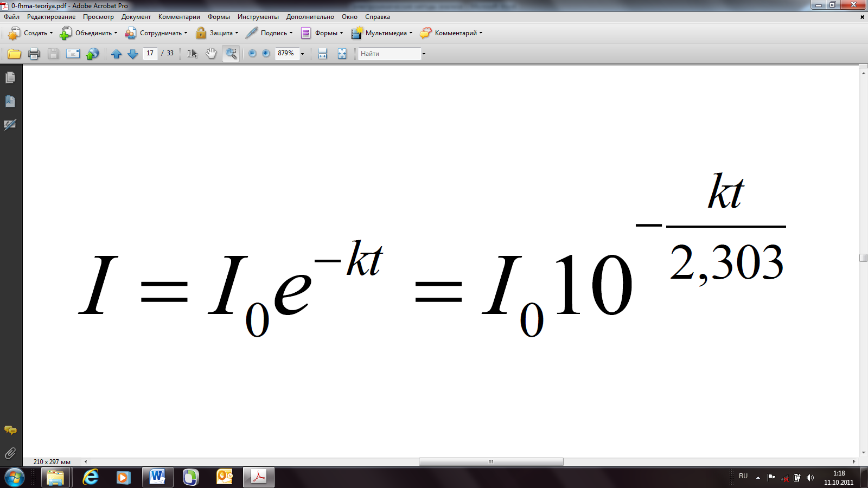The width and height of the screenshot is (868, 488).
Task: Open the Файл menu
Action: (x=11, y=17)
